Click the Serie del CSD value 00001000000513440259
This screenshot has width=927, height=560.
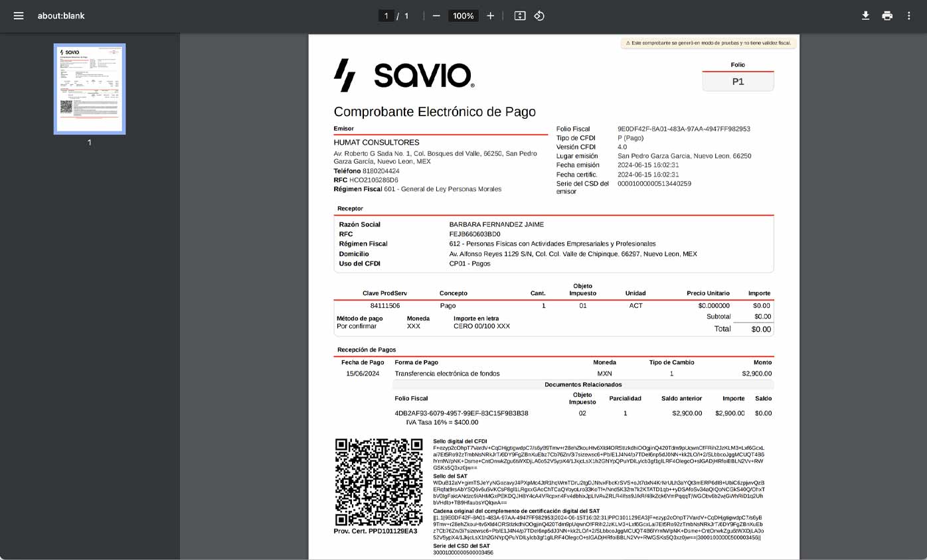(654, 184)
